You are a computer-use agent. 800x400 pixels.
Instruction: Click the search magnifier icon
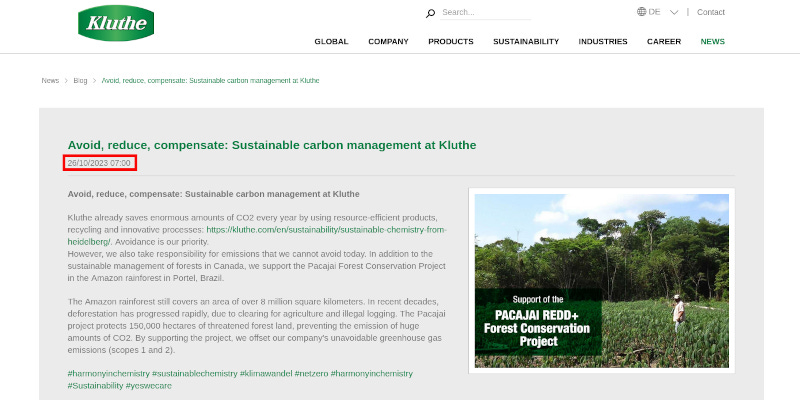(x=430, y=13)
